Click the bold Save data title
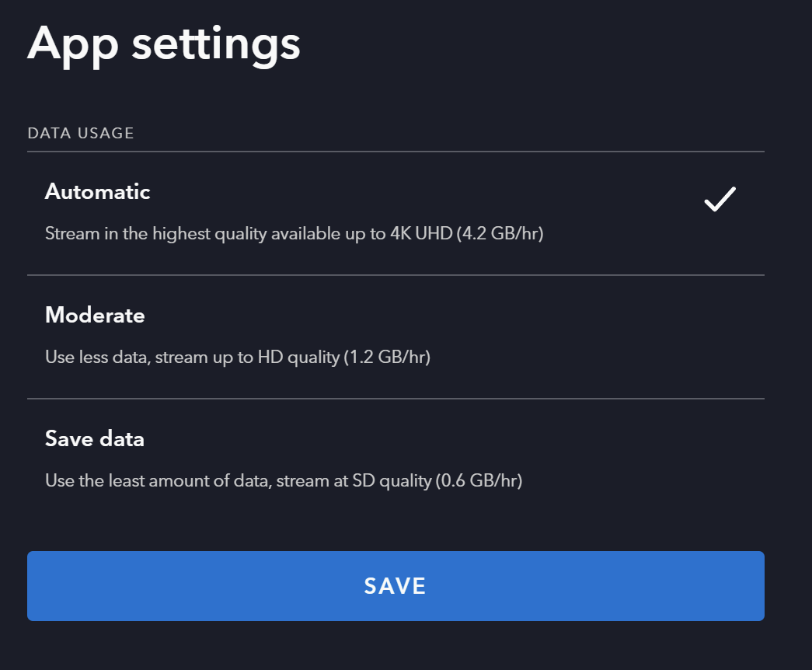The height and width of the screenshot is (670, 812). pos(95,438)
